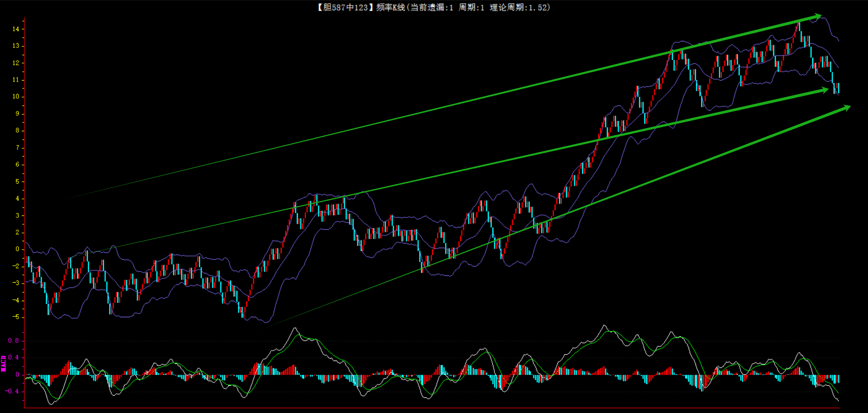Viewport: 868px width, 413px height.
Task: Click the 10 label on K-line axis
Action: (x=16, y=97)
